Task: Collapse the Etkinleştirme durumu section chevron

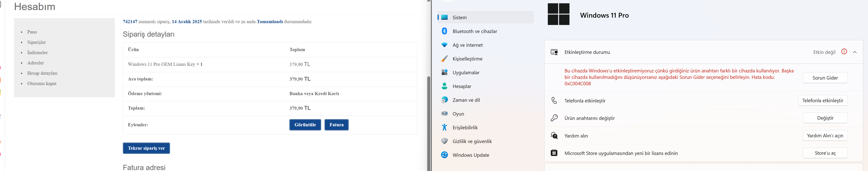Action: click(x=855, y=52)
